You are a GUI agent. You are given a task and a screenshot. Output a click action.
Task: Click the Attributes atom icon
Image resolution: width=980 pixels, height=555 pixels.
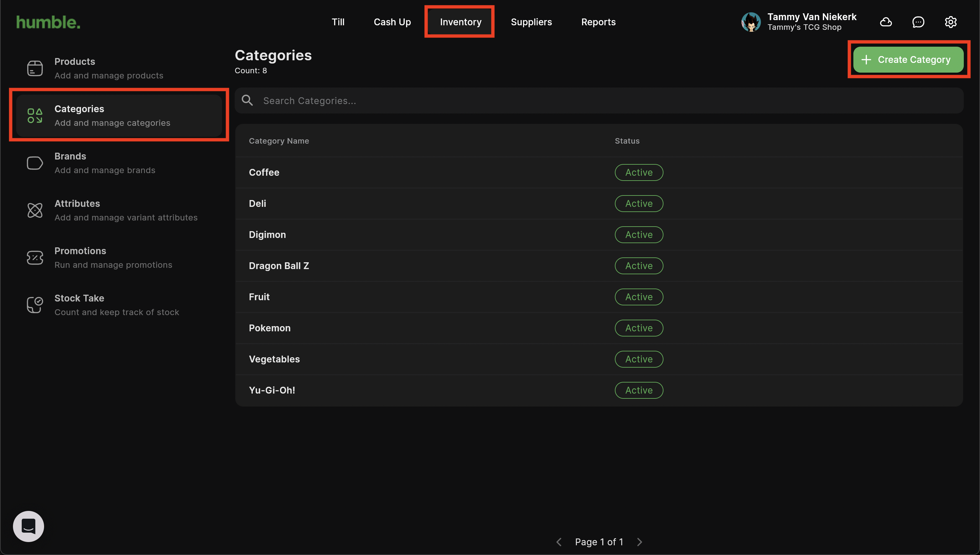[x=35, y=210]
